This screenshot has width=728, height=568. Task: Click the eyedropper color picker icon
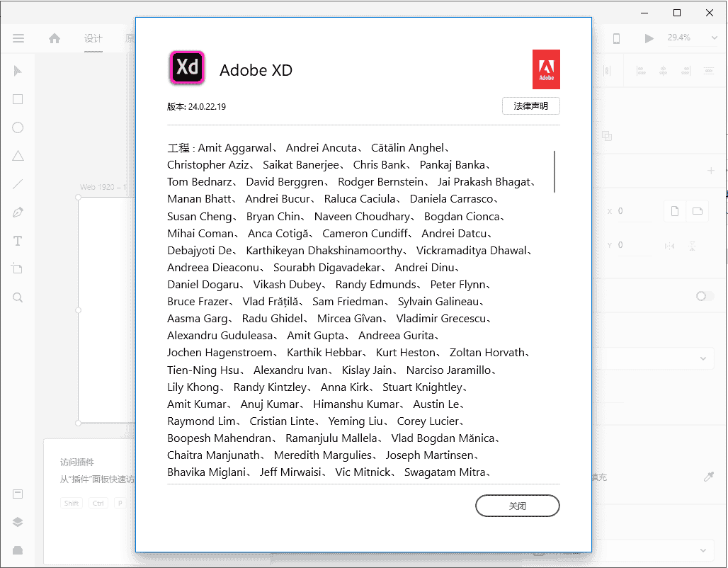pyautogui.click(x=708, y=477)
